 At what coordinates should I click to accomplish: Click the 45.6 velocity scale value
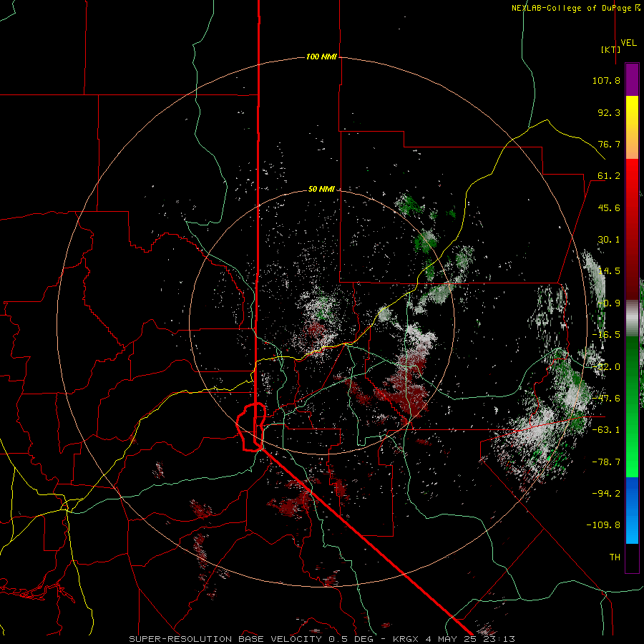point(609,208)
